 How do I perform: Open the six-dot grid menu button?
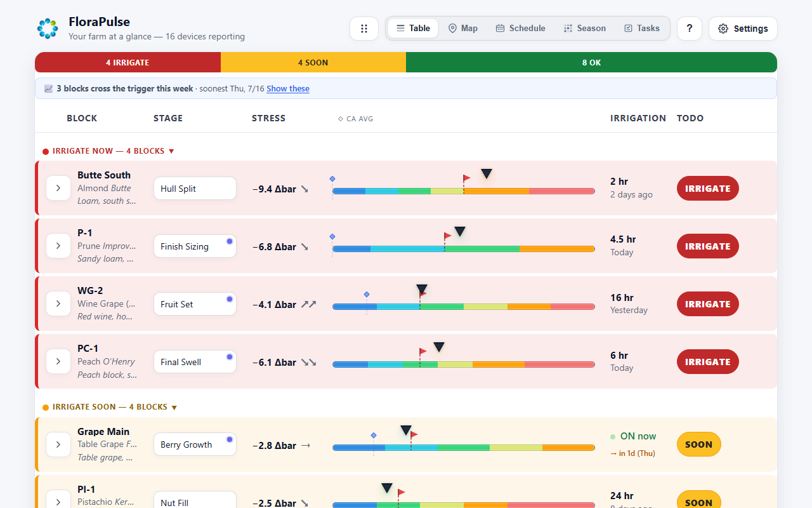(364, 29)
